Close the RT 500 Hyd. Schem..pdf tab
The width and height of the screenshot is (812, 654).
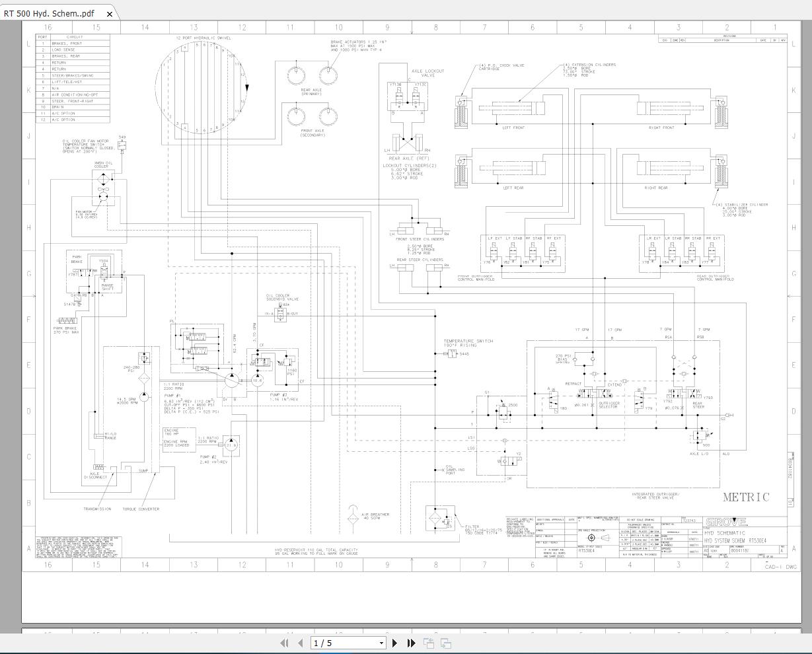pyautogui.click(x=110, y=14)
